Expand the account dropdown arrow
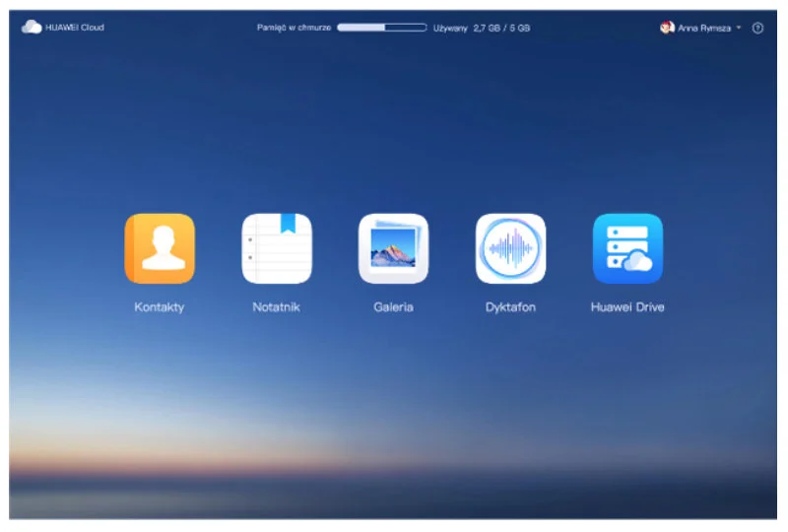Viewport: 788px width, 532px height. click(x=739, y=28)
